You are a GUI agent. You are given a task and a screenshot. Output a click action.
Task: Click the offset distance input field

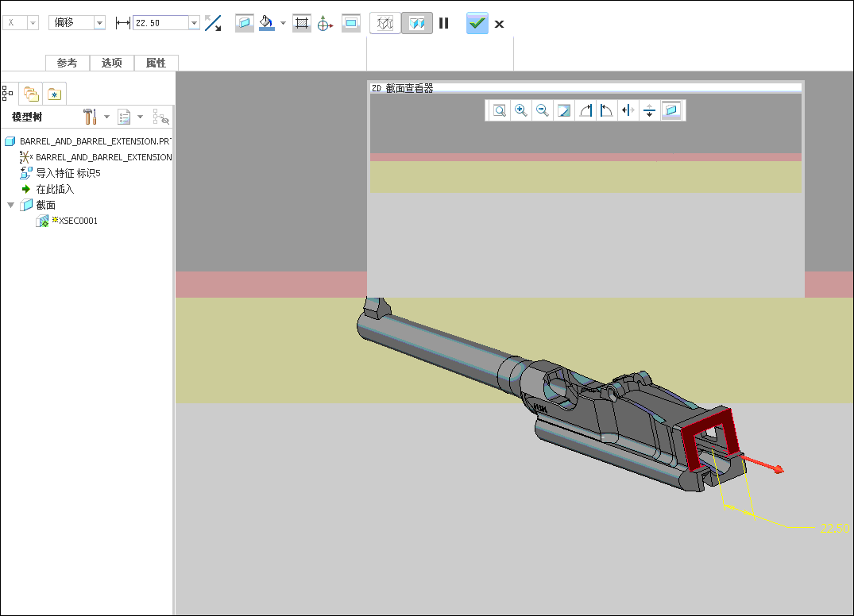click(x=160, y=23)
